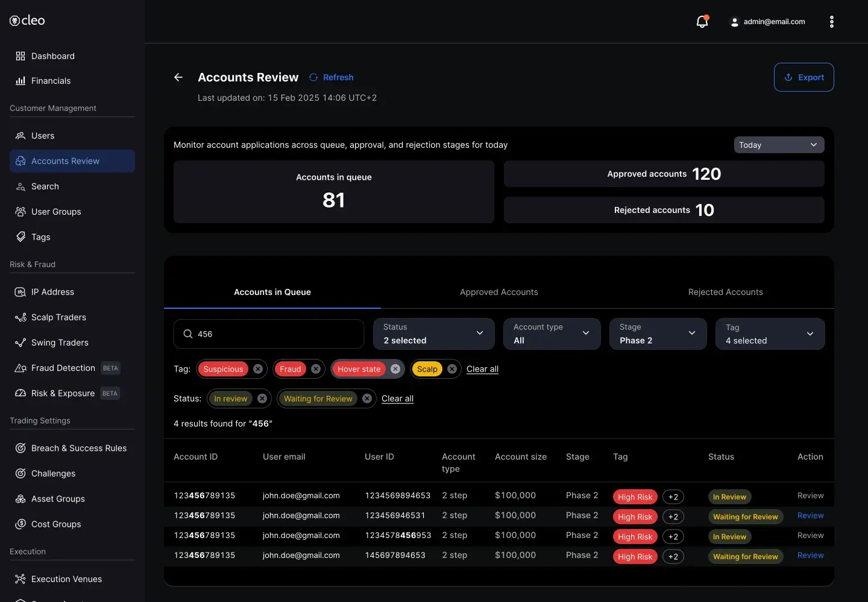Open Fraud Detection beta page
The image size is (868, 602).
(72, 368)
